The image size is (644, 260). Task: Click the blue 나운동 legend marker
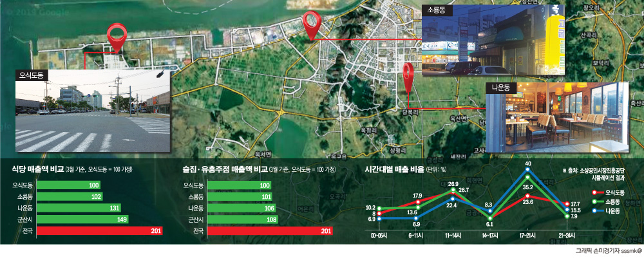(594, 210)
